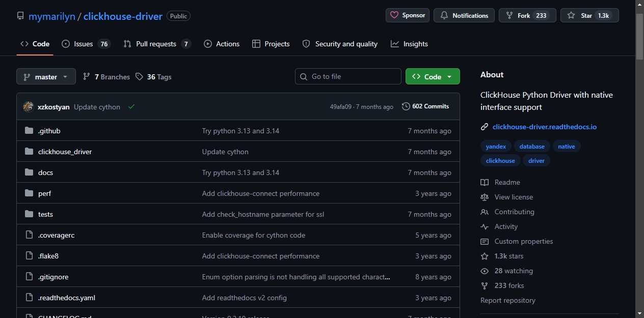Expand the green Code dropdown button
Viewport: 644px width, 318px height.
click(x=433, y=76)
